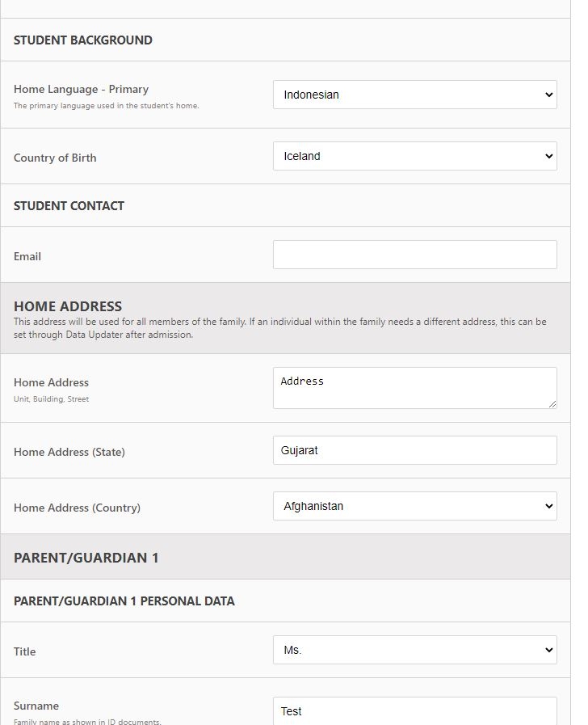Select the State field containing Gujarat

click(x=415, y=450)
